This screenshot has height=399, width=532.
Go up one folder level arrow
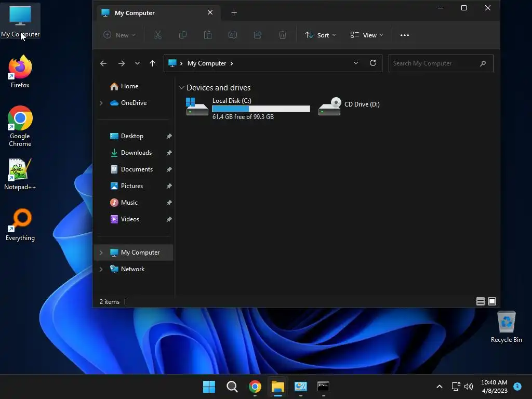coord(152,63)
